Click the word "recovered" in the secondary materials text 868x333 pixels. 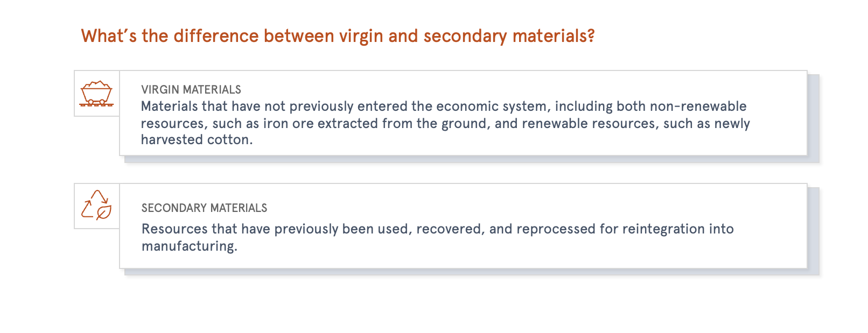pyautogui.click(x=451, y=229)
